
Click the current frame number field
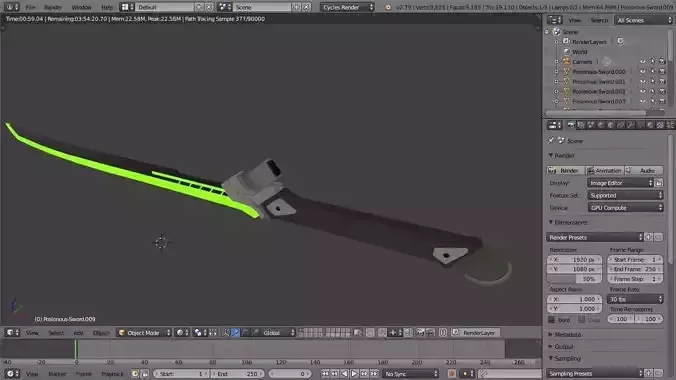click(289, 374)
